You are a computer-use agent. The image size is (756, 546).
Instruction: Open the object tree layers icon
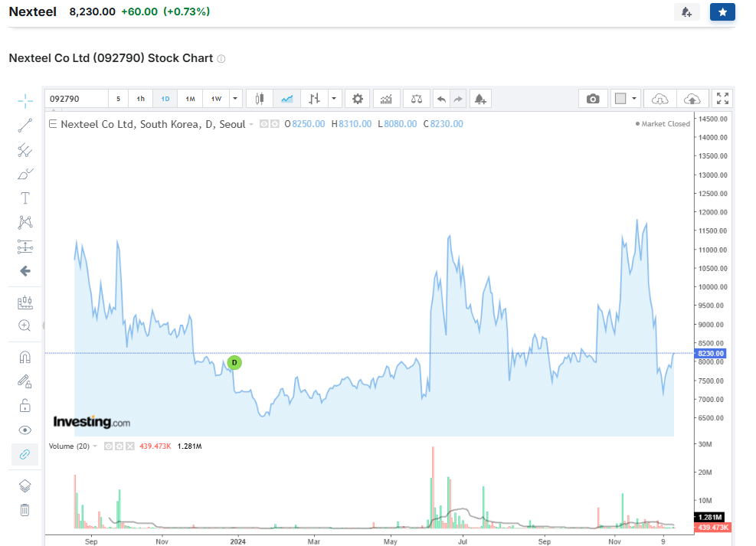click(x=25, y=486)
